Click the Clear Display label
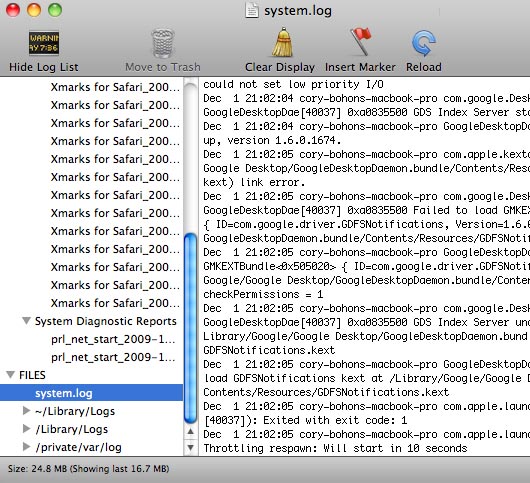The image size is (530, 483). pos(280,67)
